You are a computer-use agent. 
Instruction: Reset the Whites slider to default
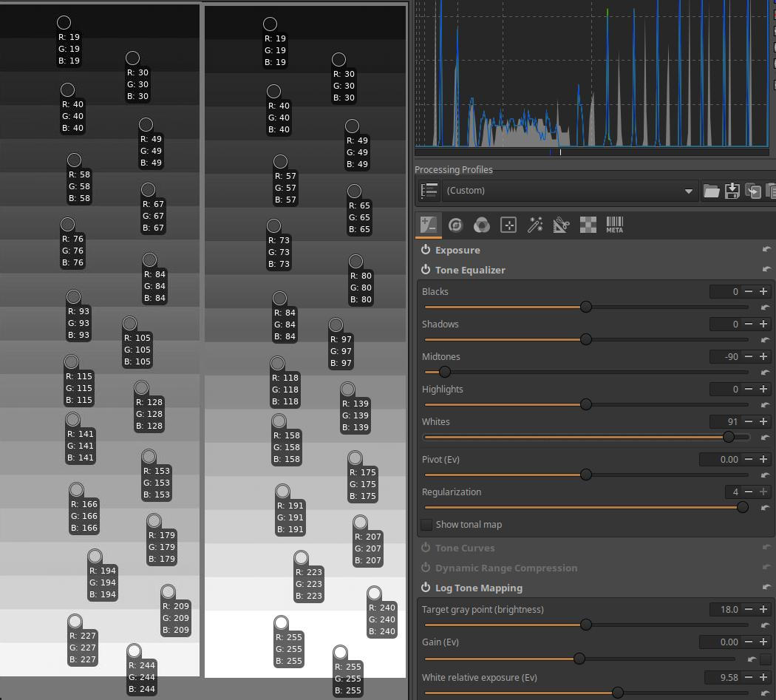point(765,438)
